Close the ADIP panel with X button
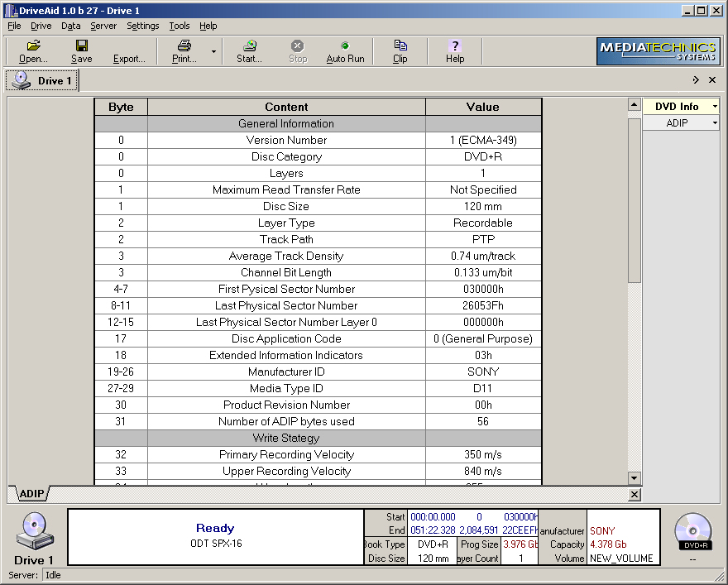 tap(635, 494)
